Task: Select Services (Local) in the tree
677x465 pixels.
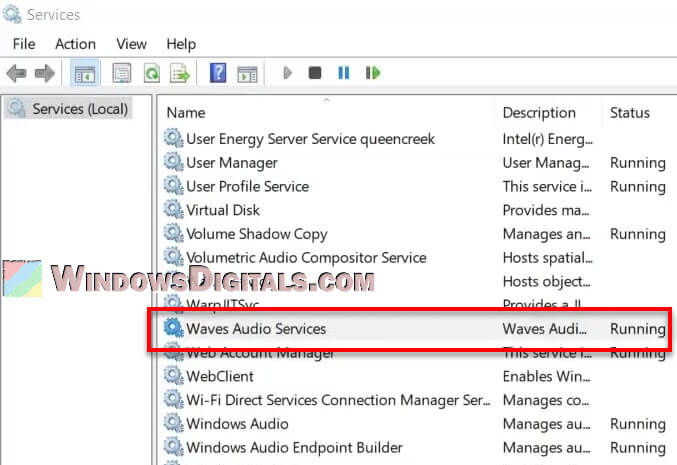Action: [x=68, y=109]
